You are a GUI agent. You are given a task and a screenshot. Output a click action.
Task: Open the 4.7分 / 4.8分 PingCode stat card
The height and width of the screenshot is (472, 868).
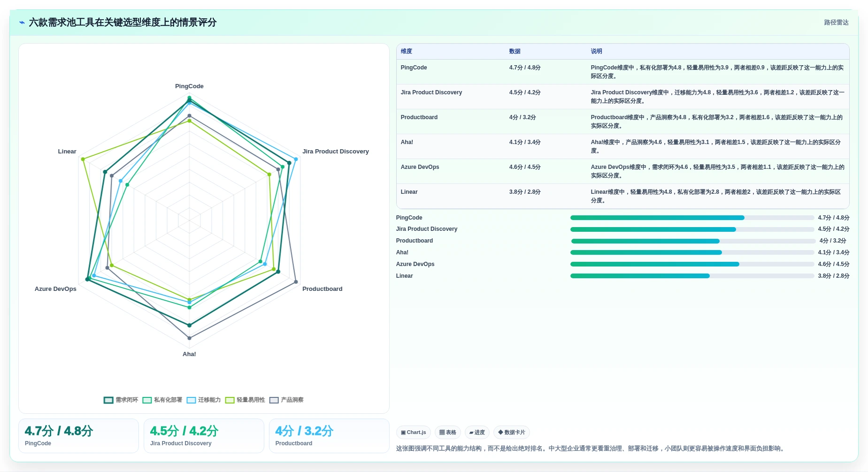point(78,436)
